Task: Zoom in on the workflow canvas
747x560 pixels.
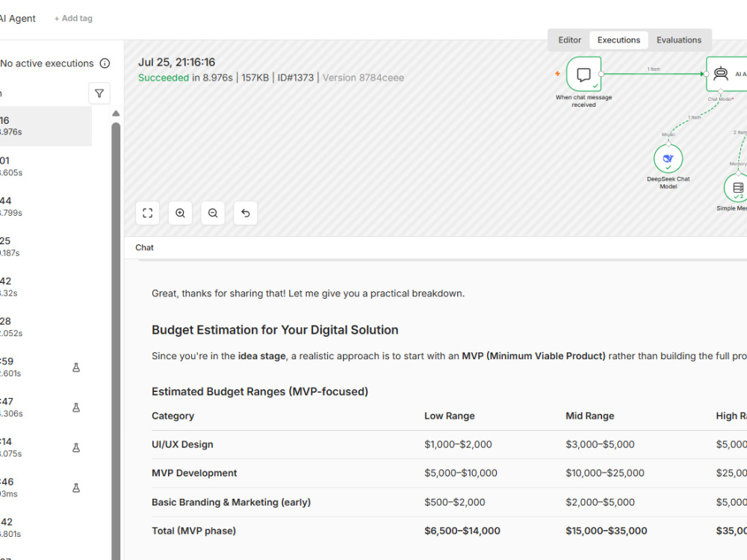Action: [180, 213]
